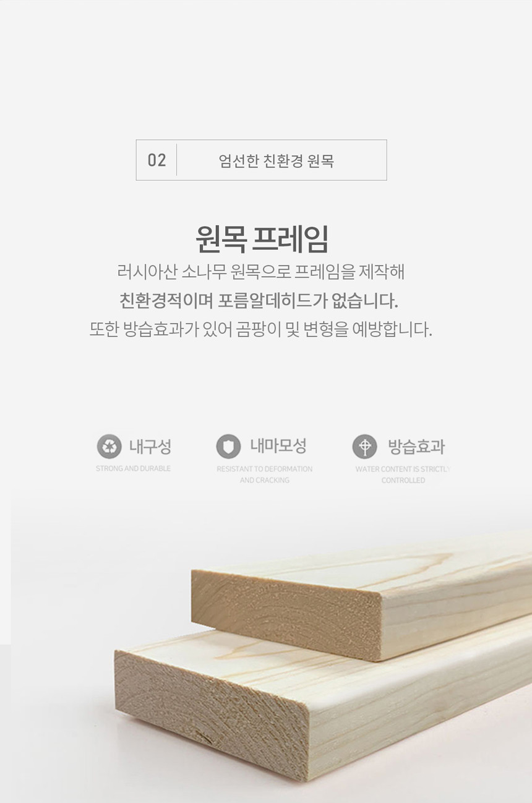This screenshot has width=532, height=803.
Task: Click the recycle icon beside 내구성
Action: 109,446
